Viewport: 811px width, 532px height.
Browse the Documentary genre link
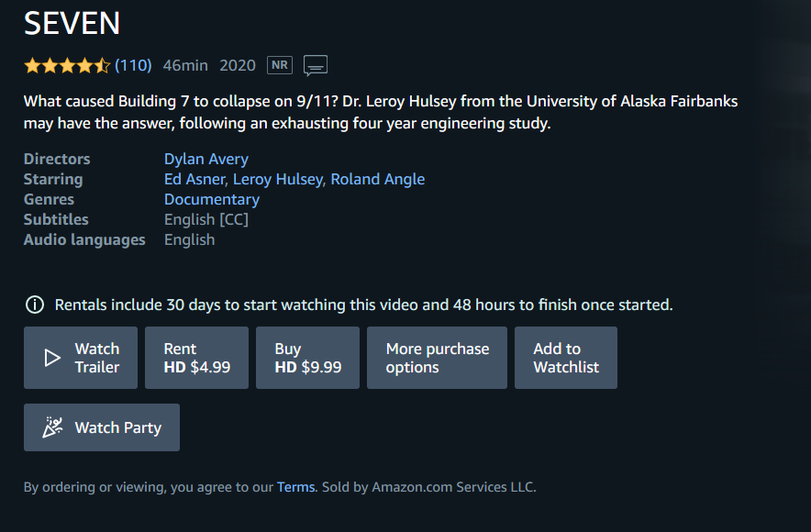pyautogui.click(x=212, y=200)
